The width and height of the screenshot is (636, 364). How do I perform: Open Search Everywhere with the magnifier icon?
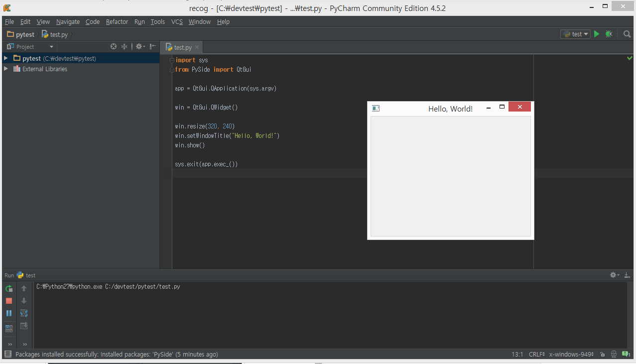(x=627, y=34)
